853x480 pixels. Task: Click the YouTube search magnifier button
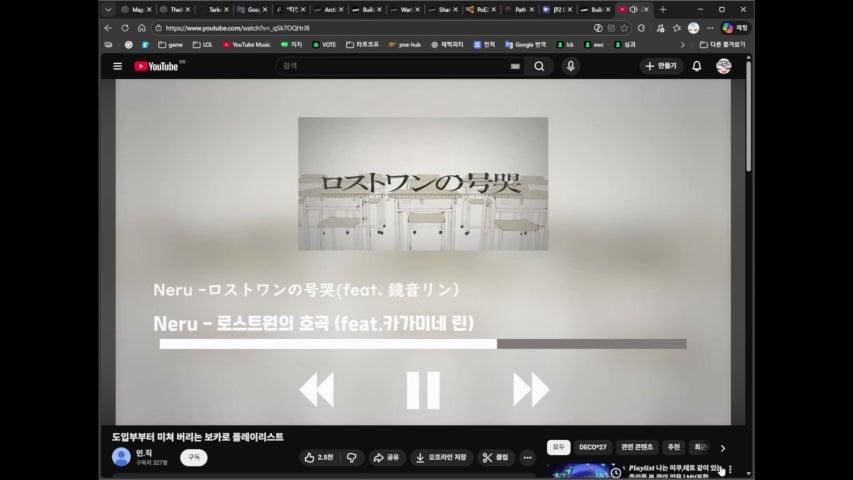click(x=539, y=66)
